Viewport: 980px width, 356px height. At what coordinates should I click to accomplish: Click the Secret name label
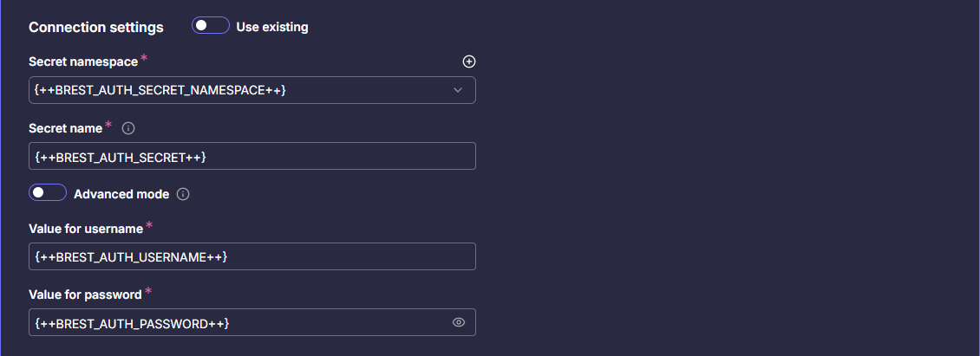65,128
